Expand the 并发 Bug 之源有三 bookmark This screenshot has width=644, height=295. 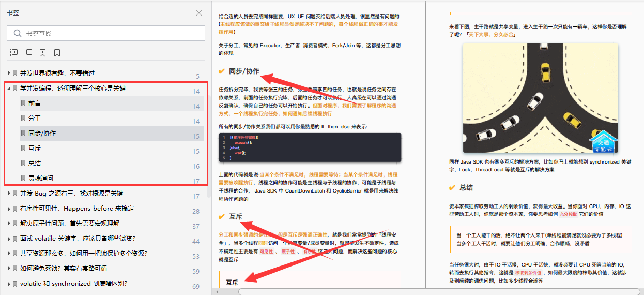coord(9,194)
